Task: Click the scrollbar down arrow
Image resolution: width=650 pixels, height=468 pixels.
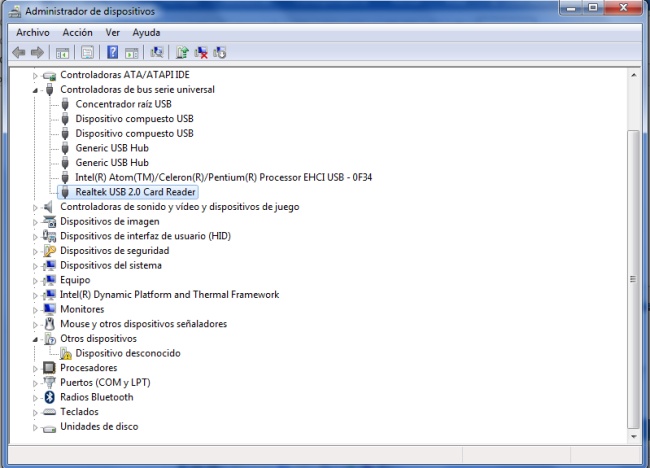Action: (633, 436)
